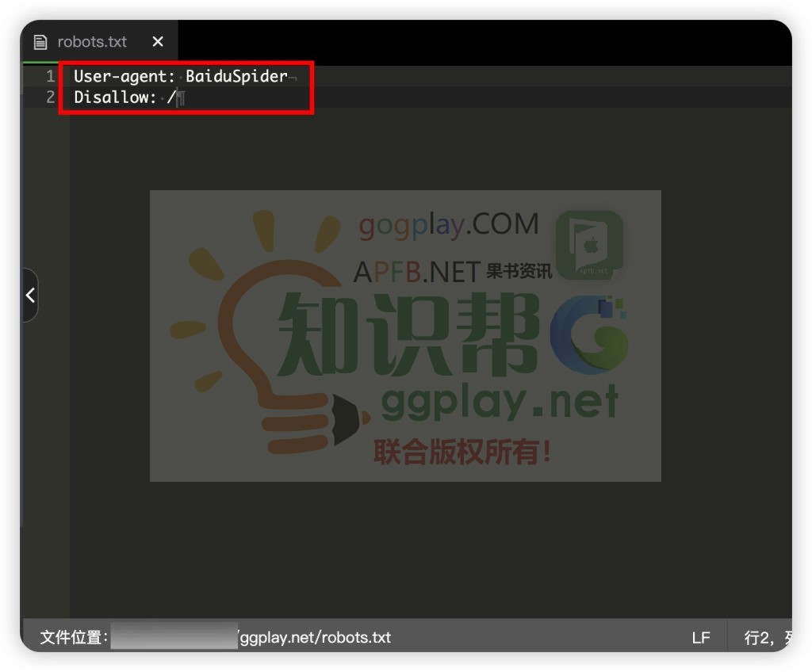Viewport: 812px width, 672px height.
Task: Click line number 1 in the gutter
Action: [x=51, y=77]
